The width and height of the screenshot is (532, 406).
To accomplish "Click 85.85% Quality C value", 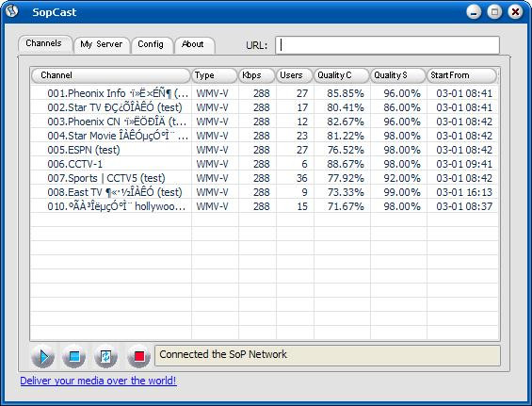I will coord(346,93).
